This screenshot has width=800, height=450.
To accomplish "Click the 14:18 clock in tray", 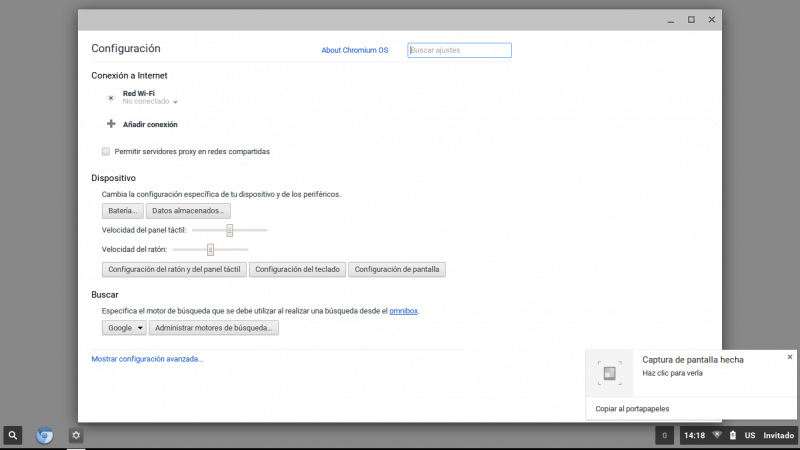I will [694, 435].
